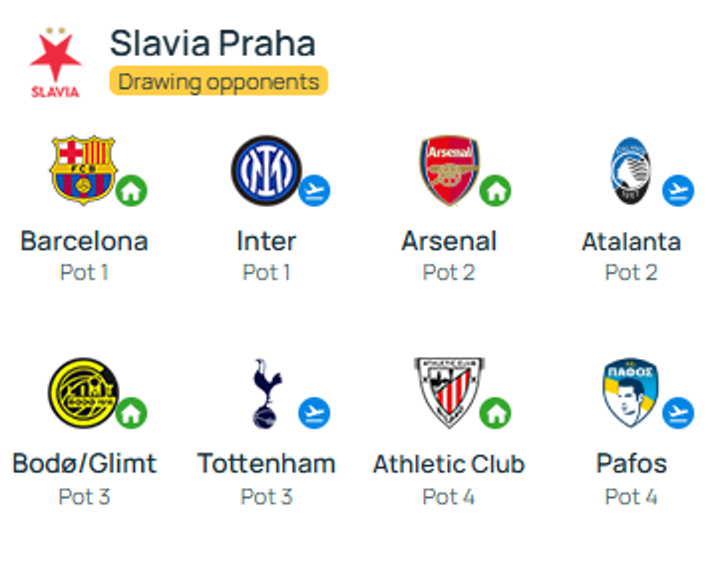The image size is (720, 566).
Task: Click the Drawing opponents yellow label
Action: pos(219,81)
